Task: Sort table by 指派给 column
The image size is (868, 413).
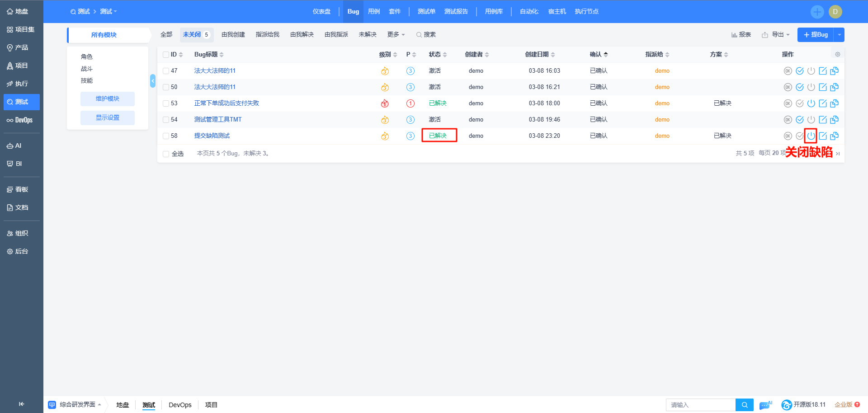Action: tap(657, 55)
